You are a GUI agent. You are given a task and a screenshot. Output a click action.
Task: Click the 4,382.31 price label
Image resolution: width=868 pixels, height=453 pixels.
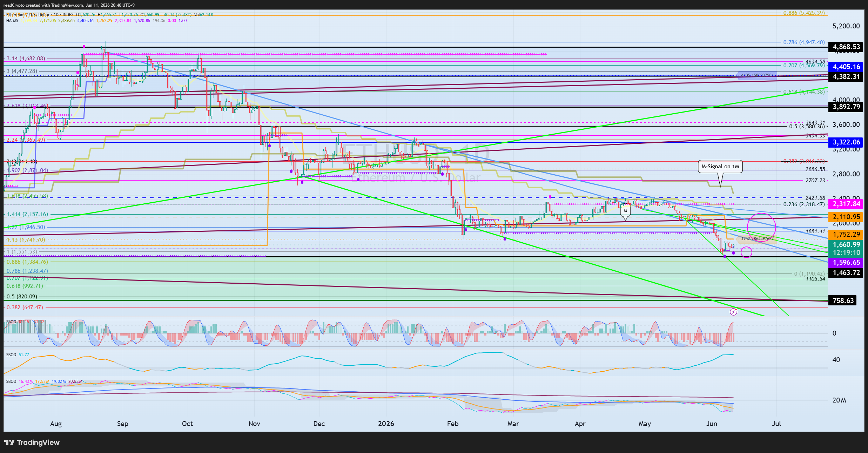point(846,76)
